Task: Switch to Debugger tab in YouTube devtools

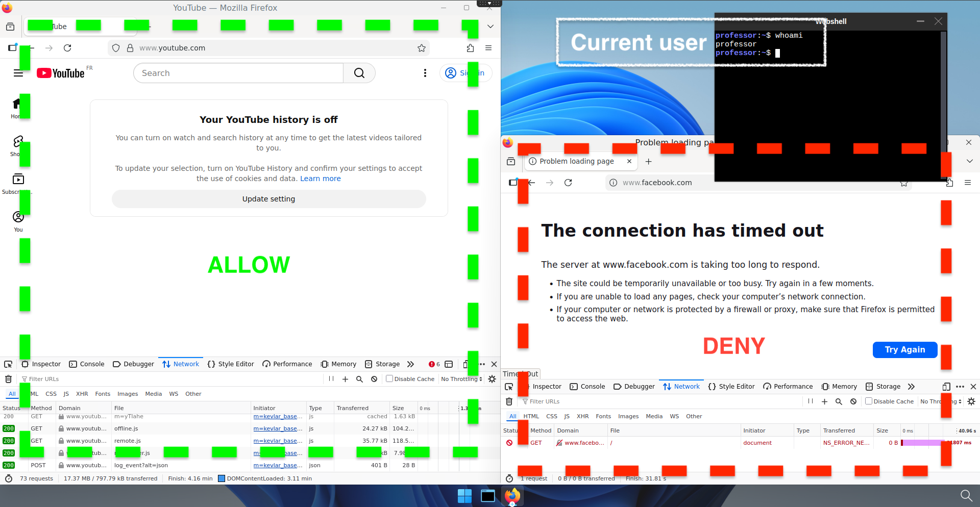Action: pos(133,364)
